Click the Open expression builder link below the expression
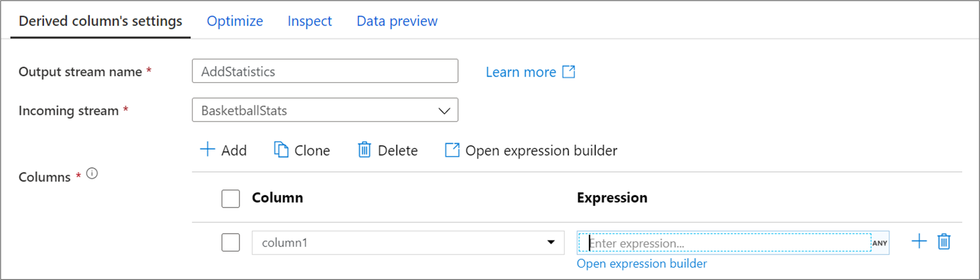This screenshot has height=280, width=980. tap(642, 263)
